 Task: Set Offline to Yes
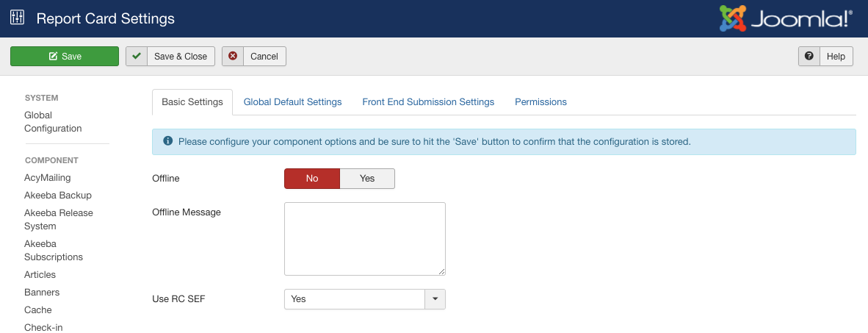coord(367,179)
